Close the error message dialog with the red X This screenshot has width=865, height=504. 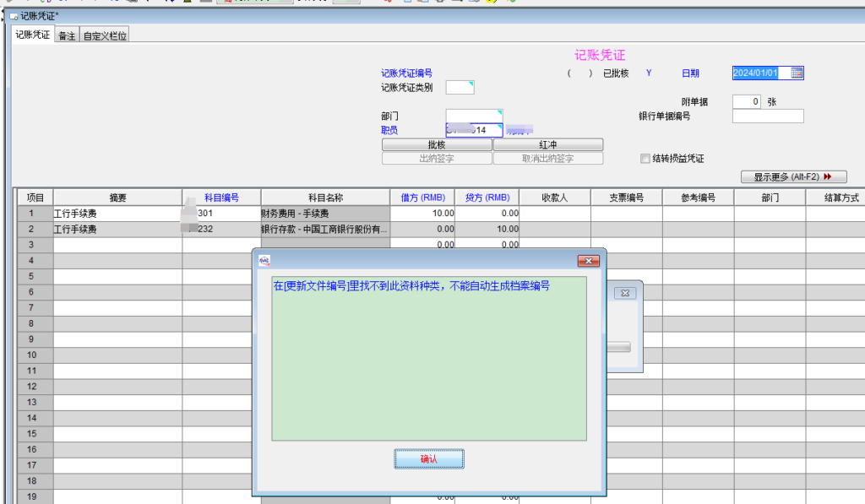point(587,261)
